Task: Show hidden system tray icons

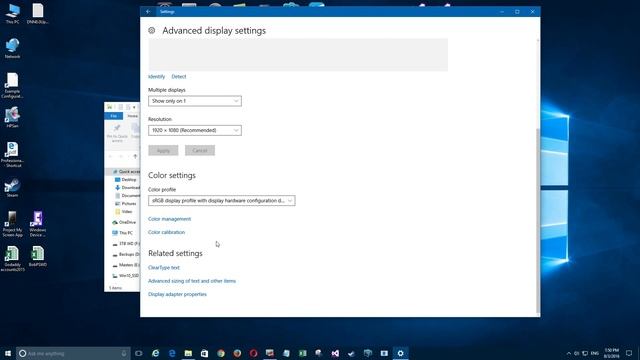Action: [569, 353]
